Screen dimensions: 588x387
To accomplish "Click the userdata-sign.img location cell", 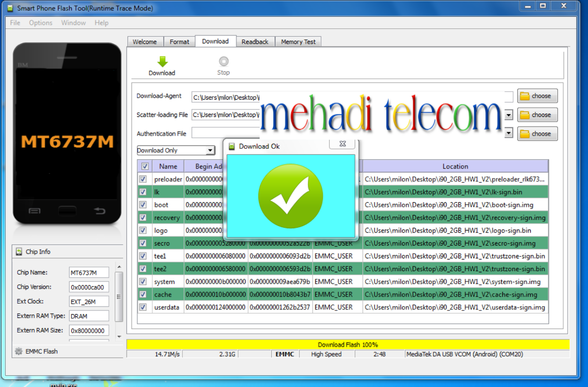I will (x=455, y=307).
